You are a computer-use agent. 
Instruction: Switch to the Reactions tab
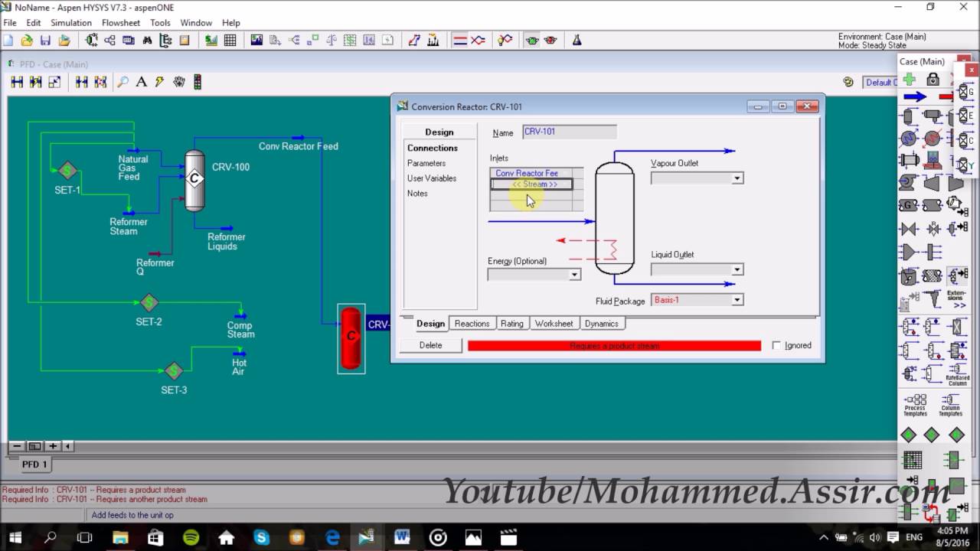tap(472, 324)
